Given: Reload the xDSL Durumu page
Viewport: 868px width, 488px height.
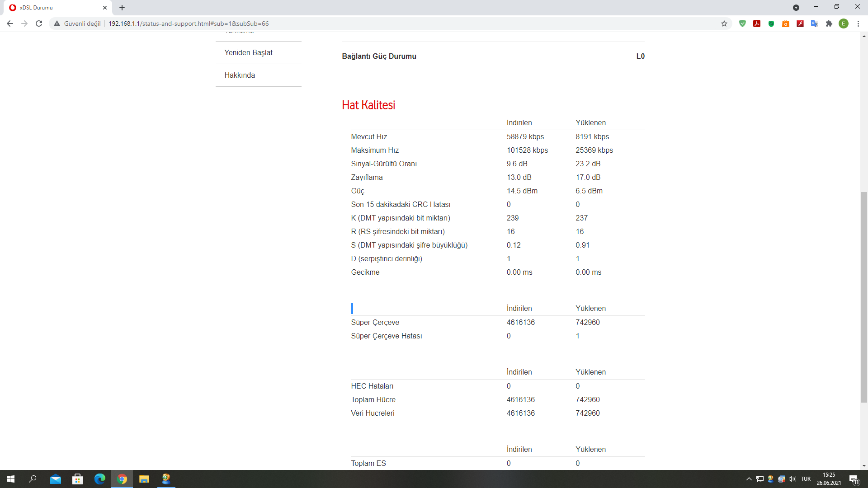Looking at the screenshot, I should (39, 23).
